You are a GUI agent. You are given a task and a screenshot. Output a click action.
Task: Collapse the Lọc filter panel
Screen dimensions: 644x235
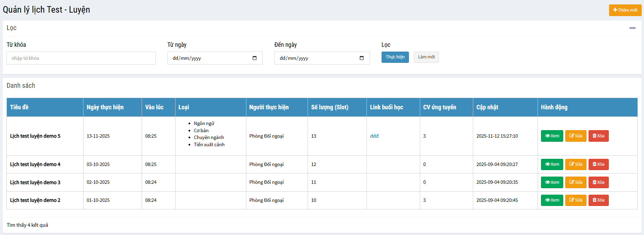click(x=632, y=28)
